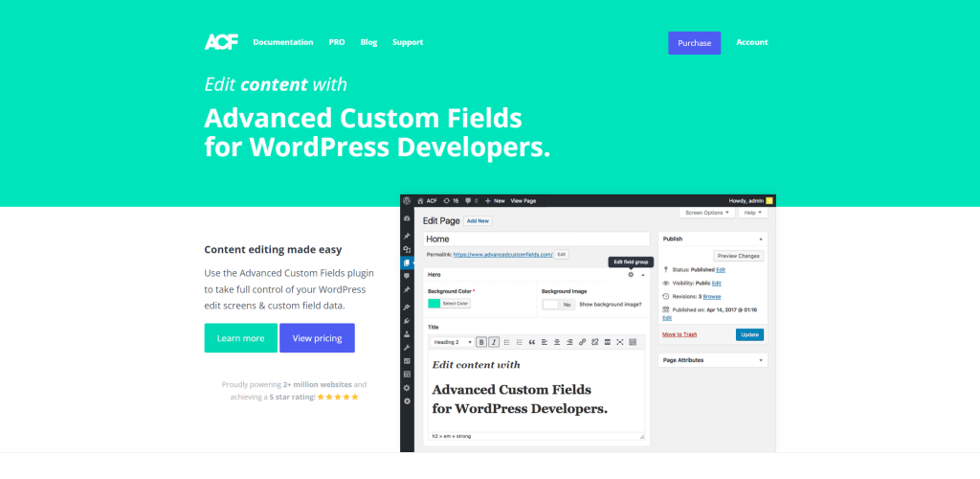Open the Media icon in WordPress sidebar
Viewport: 980px width, 479px height.
point(407,249)
